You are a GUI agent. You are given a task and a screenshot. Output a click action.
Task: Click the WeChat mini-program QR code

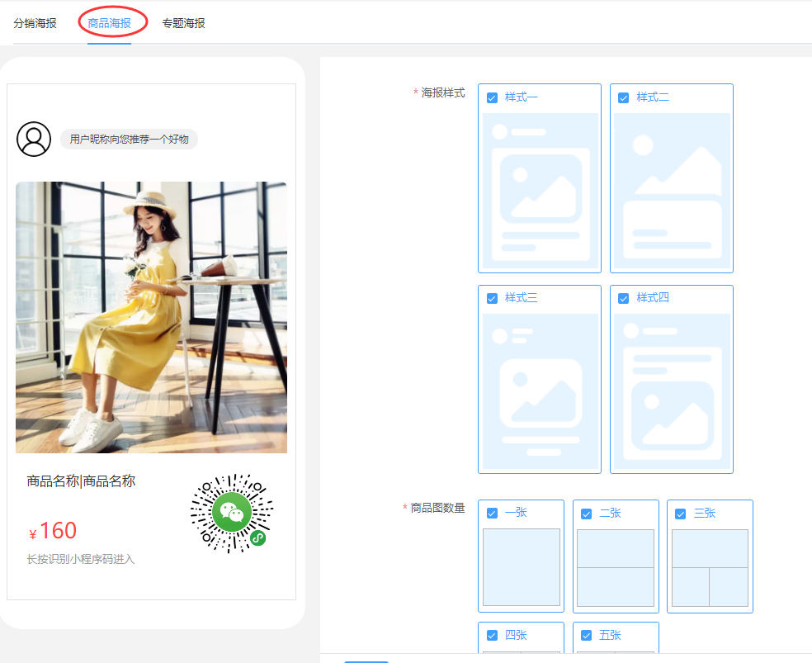pos(232,513)
